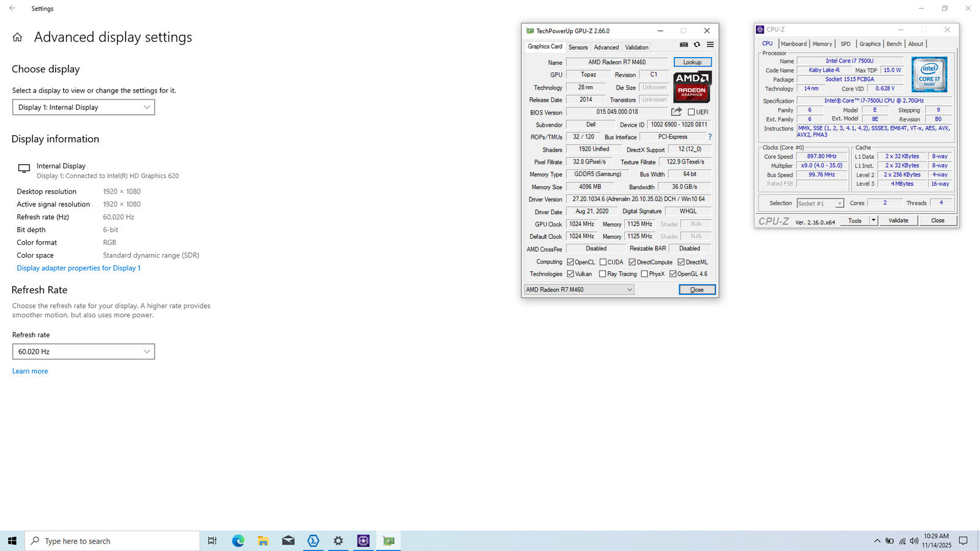Open the Action Center notification icon
Image resolution: width=980 pixels, height=551 pixels.
click(x=963, y=541)
